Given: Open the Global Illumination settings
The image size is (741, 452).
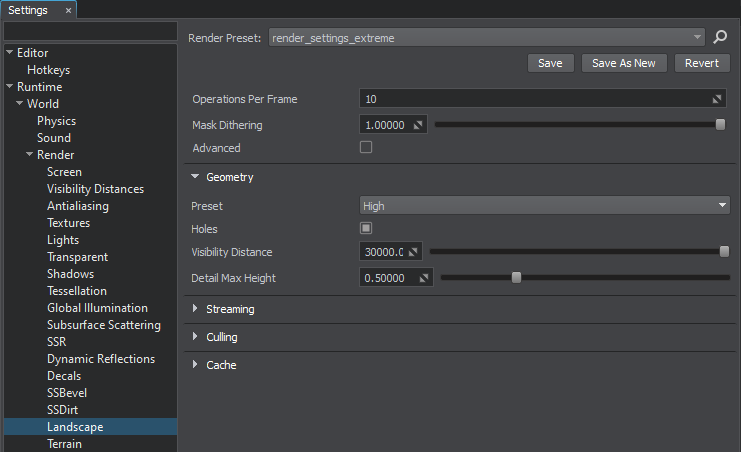Looking at the screenshot, I should 97,308.
